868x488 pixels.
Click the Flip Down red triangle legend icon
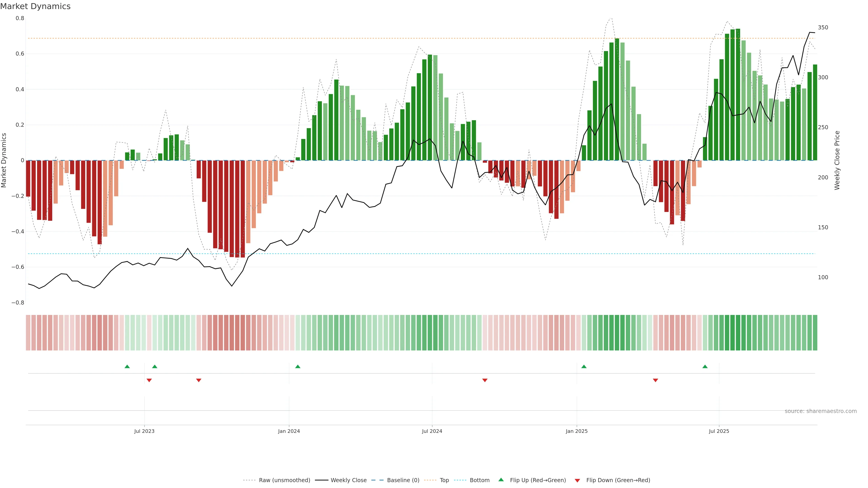pyautogui.click(x=577, y=480)
